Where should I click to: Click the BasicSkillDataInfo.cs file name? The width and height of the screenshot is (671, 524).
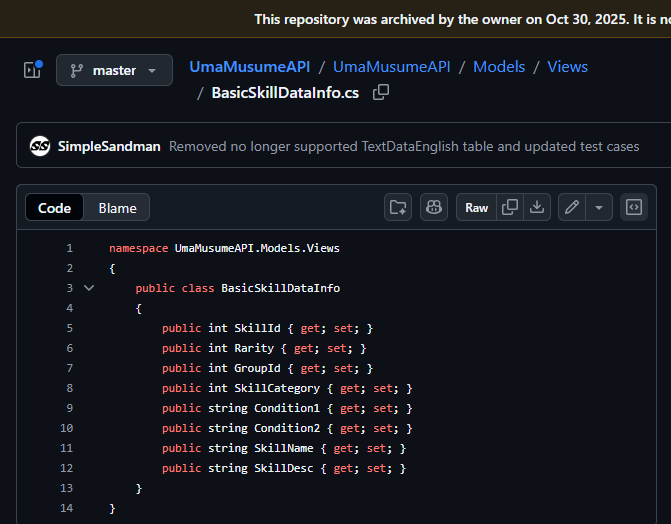pos(285,92)
